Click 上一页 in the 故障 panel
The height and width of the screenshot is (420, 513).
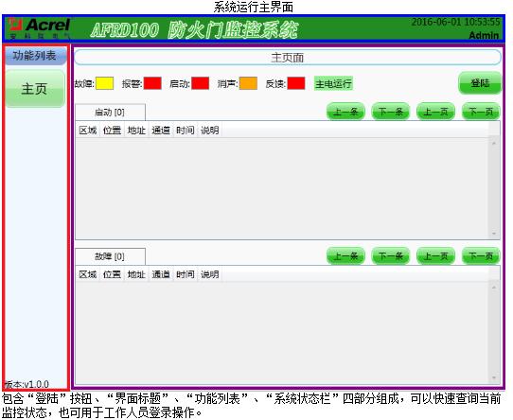(x=435, y=256)
